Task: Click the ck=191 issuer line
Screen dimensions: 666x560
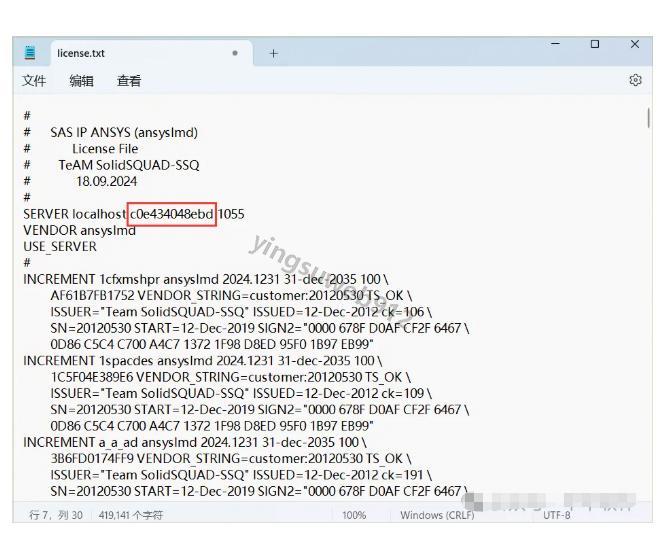Action: (241, 475)
